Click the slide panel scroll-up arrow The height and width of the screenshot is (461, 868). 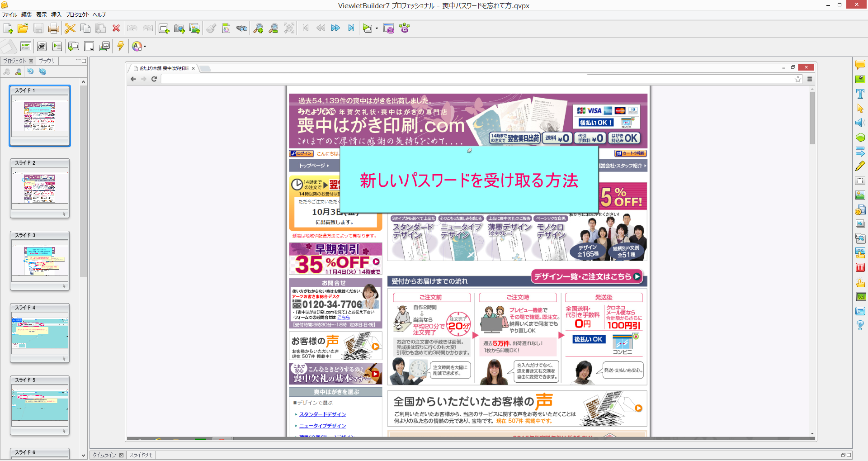click(x=83, y=82)
